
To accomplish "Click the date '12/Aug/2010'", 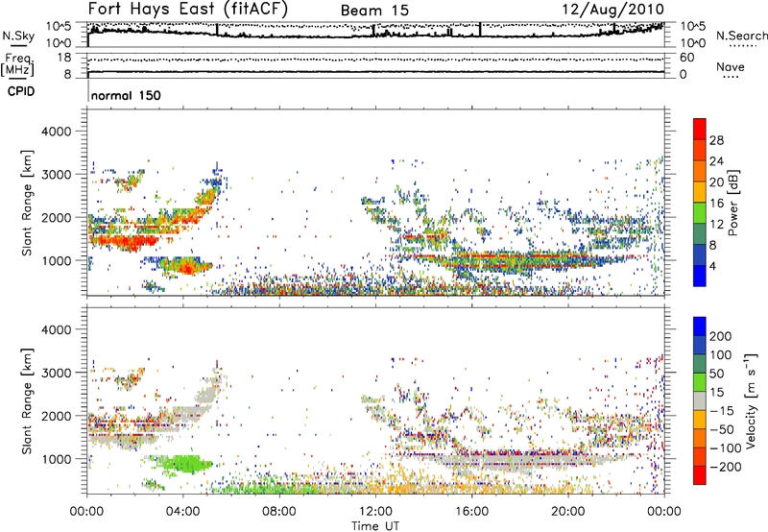I will [x=613, y=10].
